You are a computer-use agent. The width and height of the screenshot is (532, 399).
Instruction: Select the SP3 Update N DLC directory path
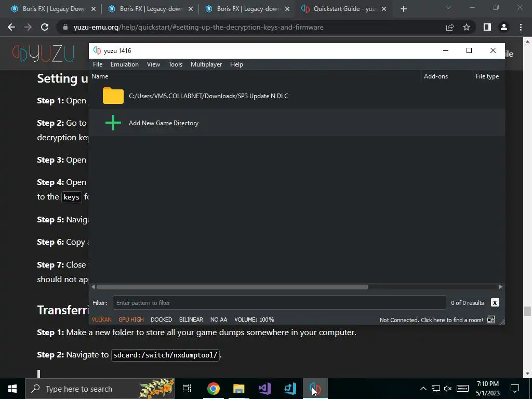(x=208, y=96)
